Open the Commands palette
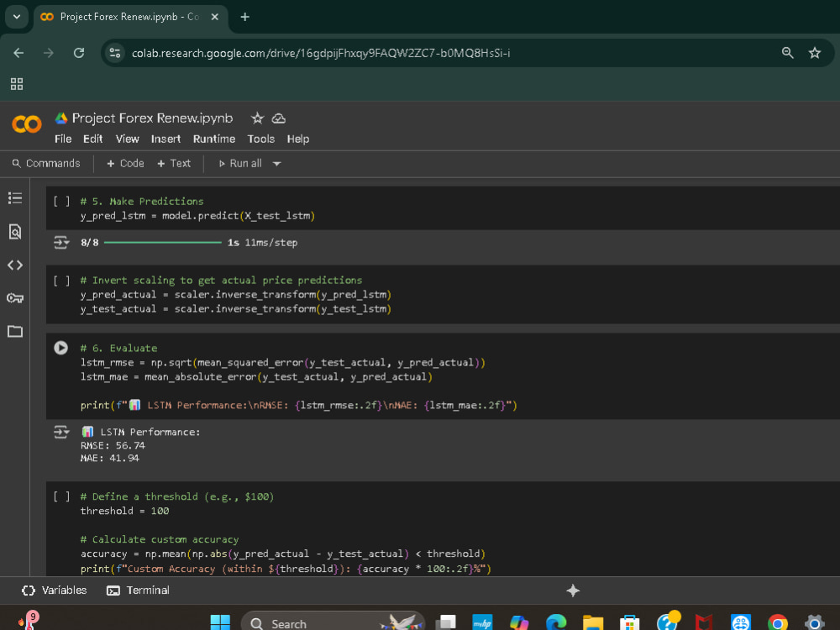 [46, 164]
